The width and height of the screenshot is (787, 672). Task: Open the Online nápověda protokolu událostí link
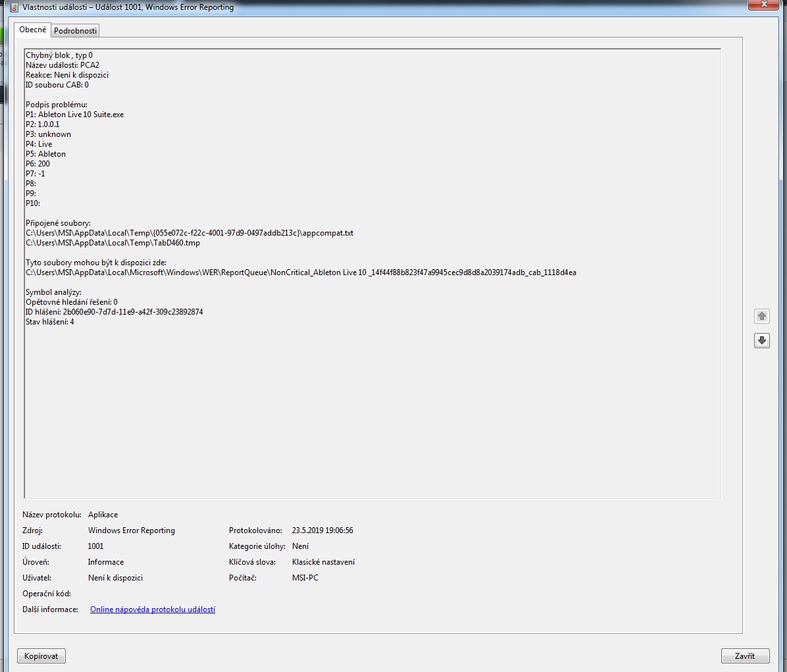click(x=153, y=609)
